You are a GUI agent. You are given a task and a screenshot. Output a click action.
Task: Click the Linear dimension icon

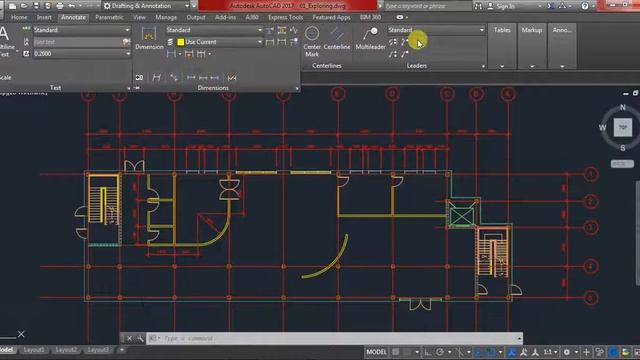(x=171, y=54)
